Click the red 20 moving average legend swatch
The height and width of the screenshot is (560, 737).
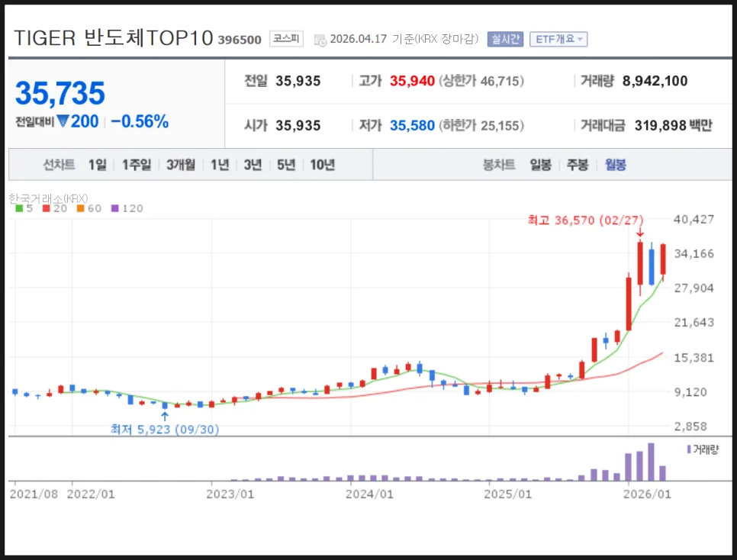pos(46,208)
